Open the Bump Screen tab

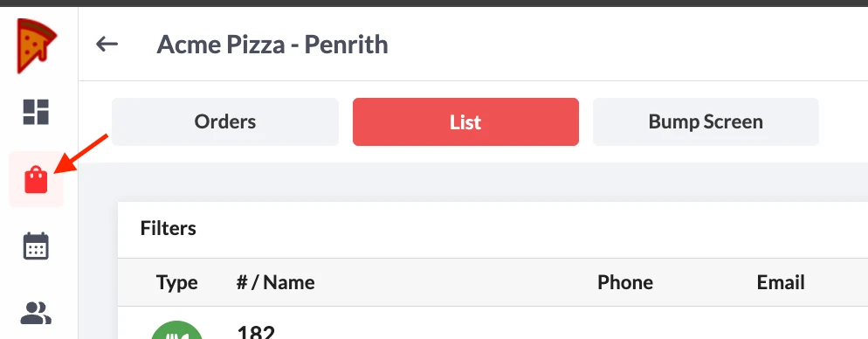(706, 121)
